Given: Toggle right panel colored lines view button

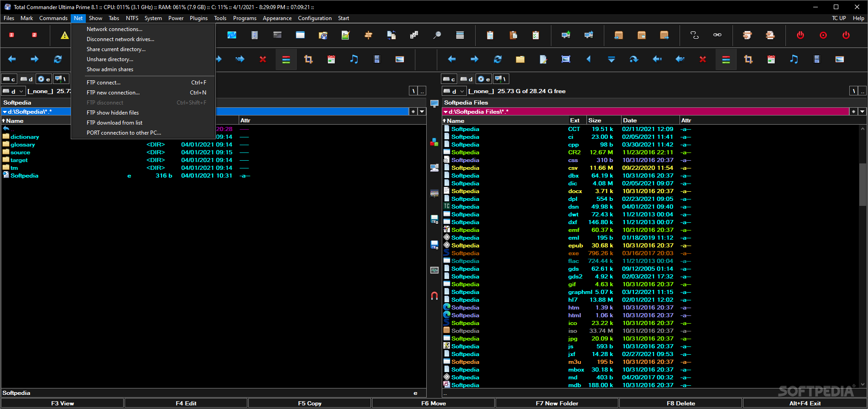Looking at the screenshot, I should [x=726, y=59].
